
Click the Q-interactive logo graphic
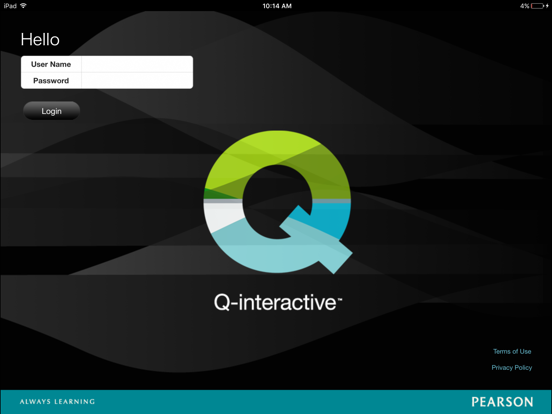click(x=278, y=202)
